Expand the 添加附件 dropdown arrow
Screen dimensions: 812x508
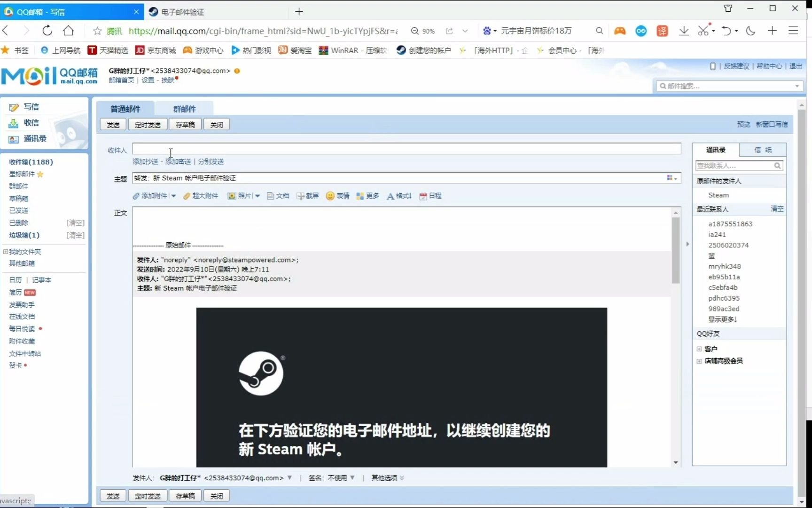[x=173, y=196]
